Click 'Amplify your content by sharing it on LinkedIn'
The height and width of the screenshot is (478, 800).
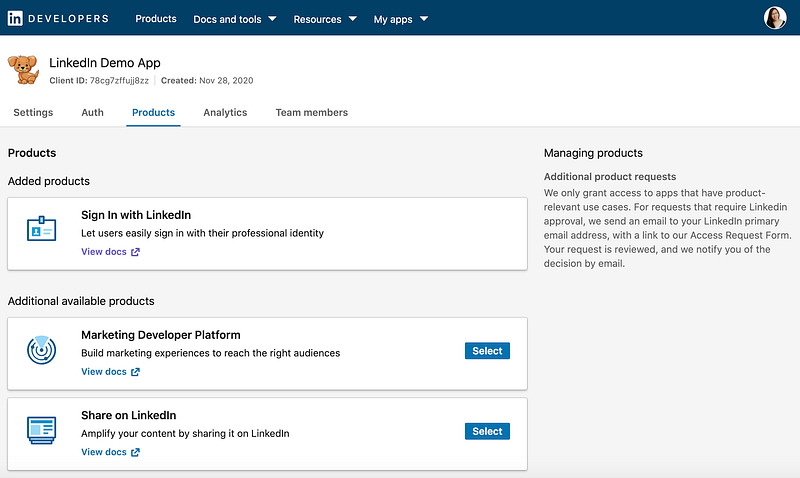[x=185, y=434]
